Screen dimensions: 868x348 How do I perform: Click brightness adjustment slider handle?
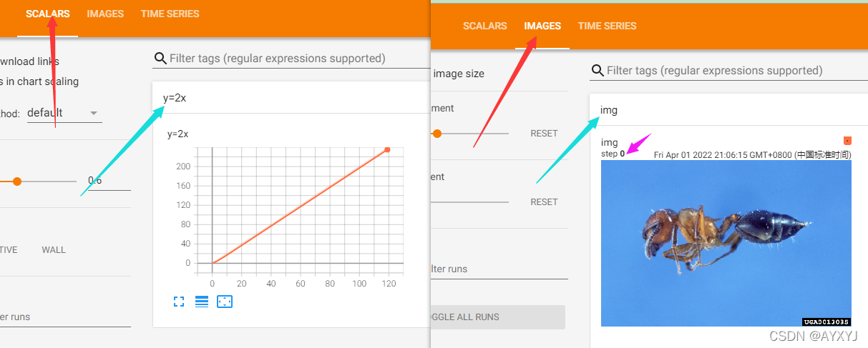[437, 134]
